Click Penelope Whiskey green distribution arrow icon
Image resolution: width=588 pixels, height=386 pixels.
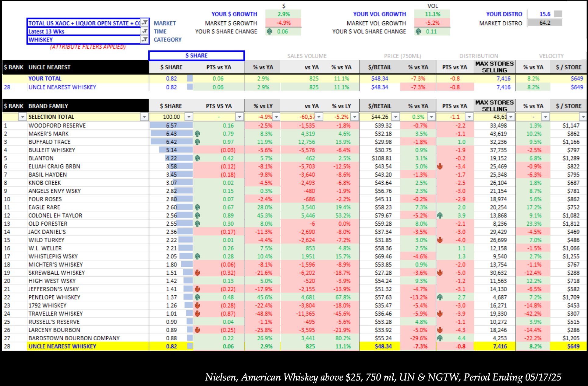(440, 297)
